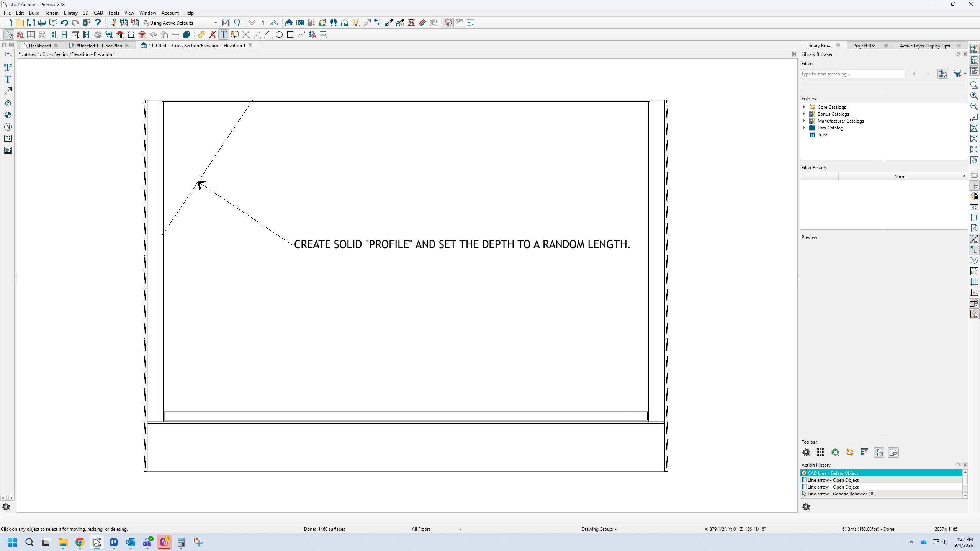
Task: Toggle the light bulb lighting tool
Action: (356, 23)
